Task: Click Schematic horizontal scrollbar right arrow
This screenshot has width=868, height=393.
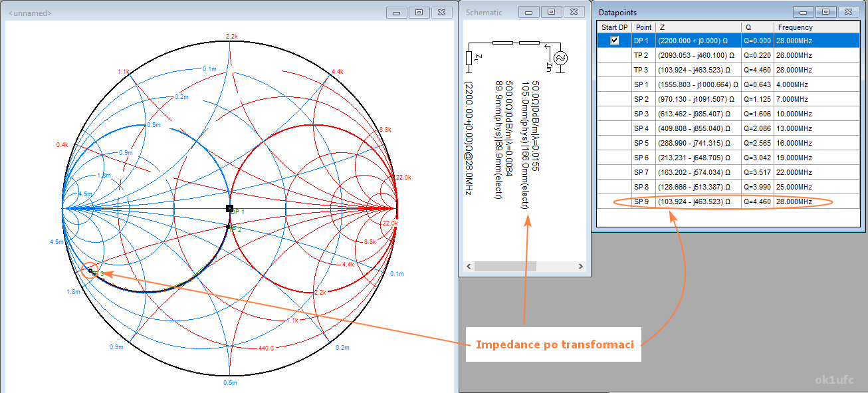Action: [x=582, y=266]
